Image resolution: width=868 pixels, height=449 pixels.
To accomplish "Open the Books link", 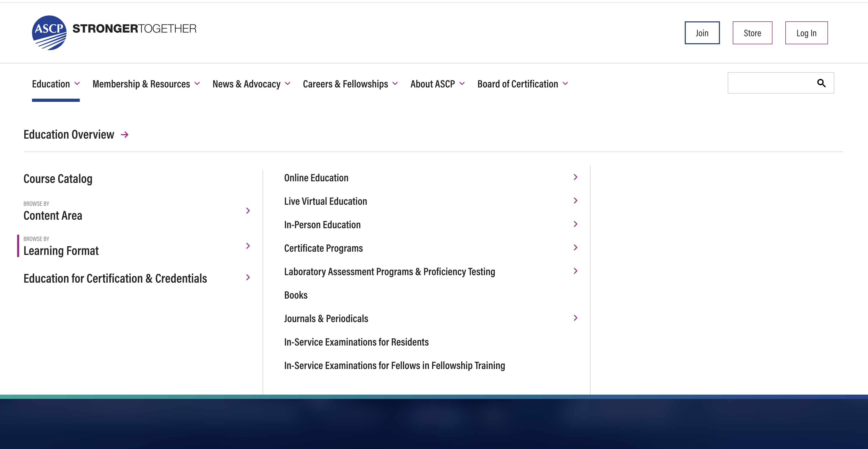I will [x=296, y=295].
